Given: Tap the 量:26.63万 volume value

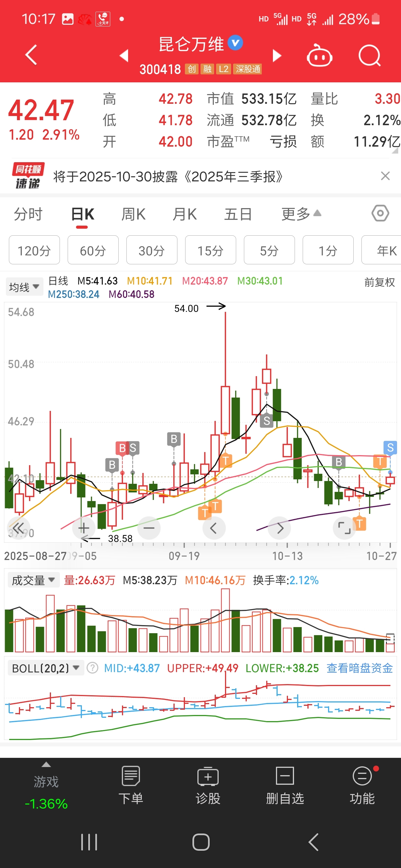Looking at the screenshot, I should (x=89, y=580).
